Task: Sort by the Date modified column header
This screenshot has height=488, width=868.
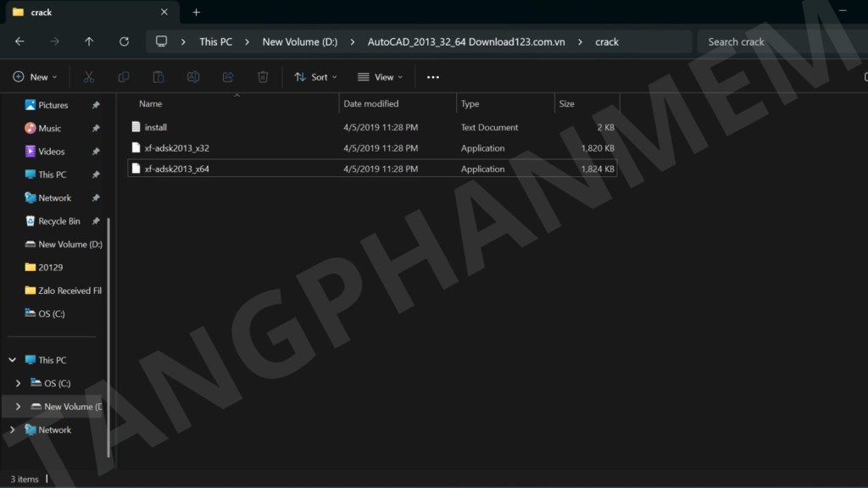Action: coord(370,103)
